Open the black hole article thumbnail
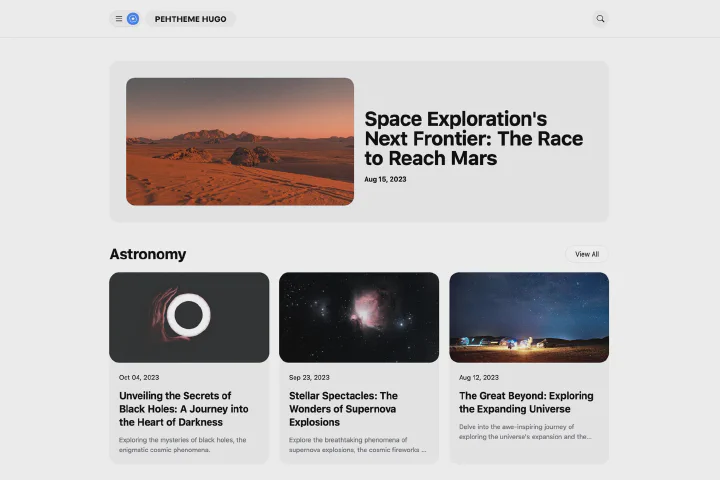 point(189,317)
